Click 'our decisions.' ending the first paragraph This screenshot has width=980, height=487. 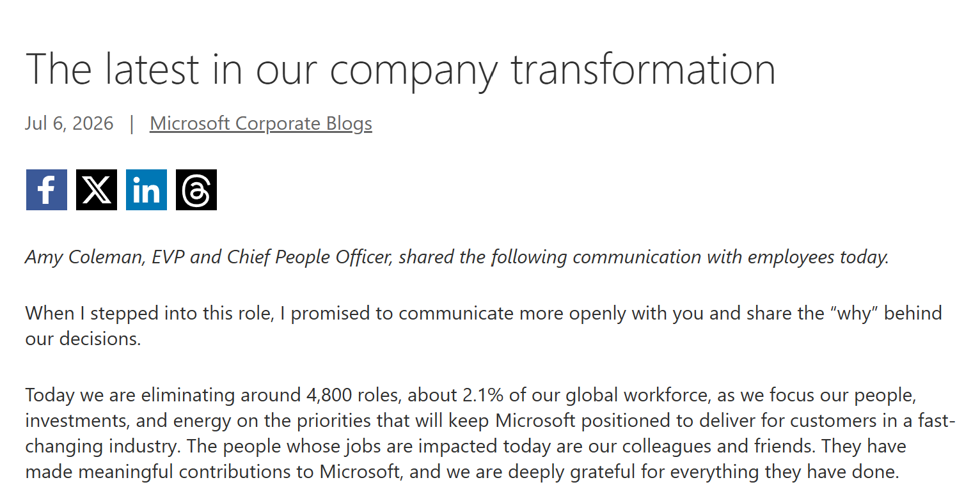tap(83, 339)
